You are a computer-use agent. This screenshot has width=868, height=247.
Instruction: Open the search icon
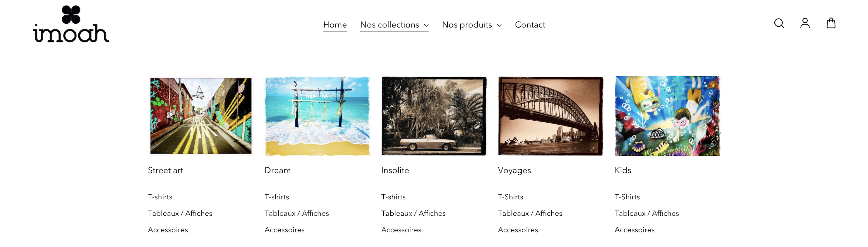[x=779, y=24]
